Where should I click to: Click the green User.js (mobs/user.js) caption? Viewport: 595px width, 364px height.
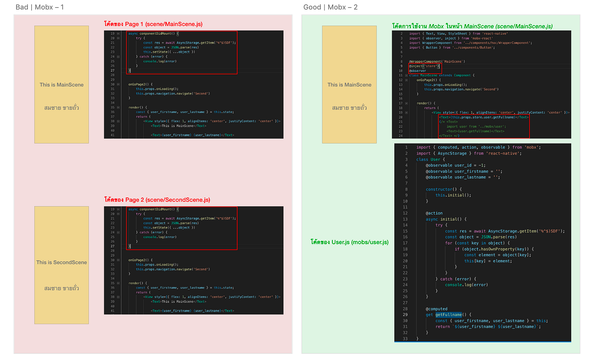(x=349, y=242)
